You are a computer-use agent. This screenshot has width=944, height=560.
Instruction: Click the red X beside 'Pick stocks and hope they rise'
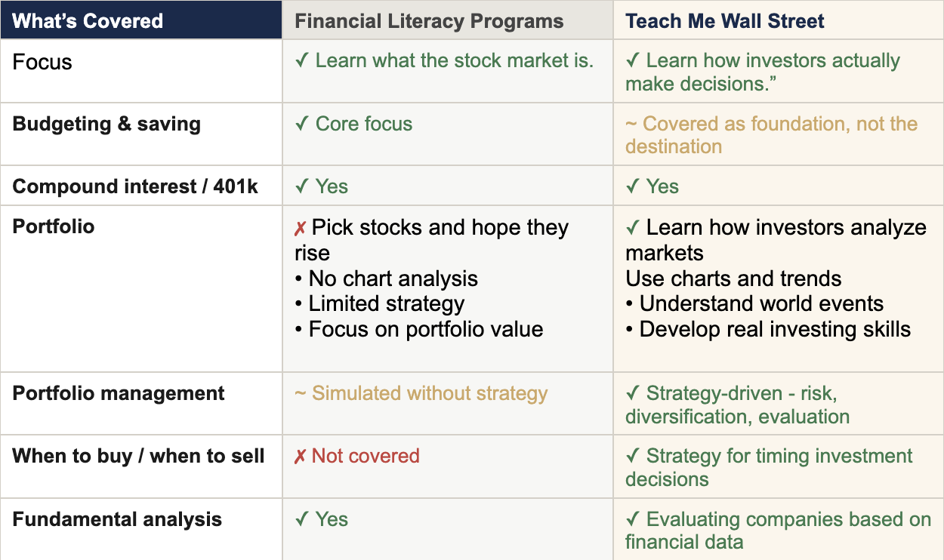coord(301,229)
